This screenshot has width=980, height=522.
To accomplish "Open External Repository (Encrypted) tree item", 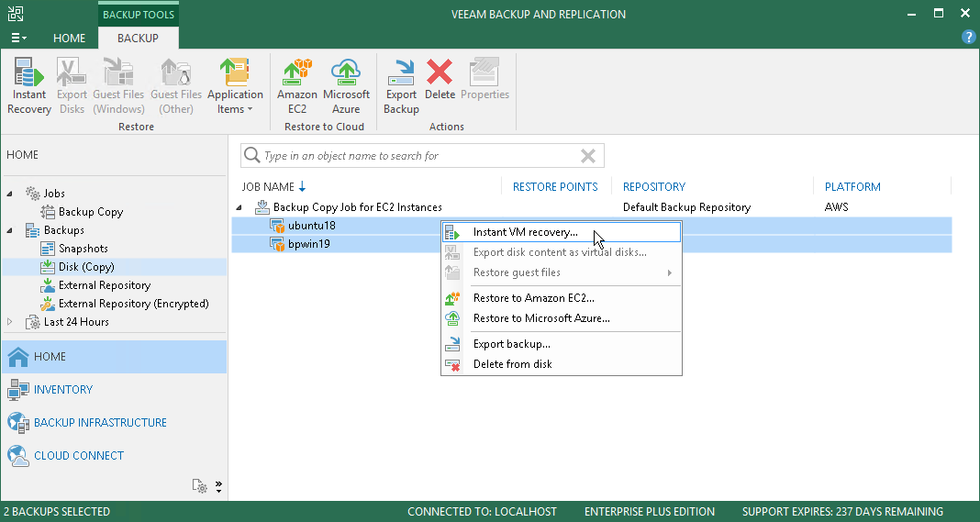I will pyautogui.click(x=134, y=303).
